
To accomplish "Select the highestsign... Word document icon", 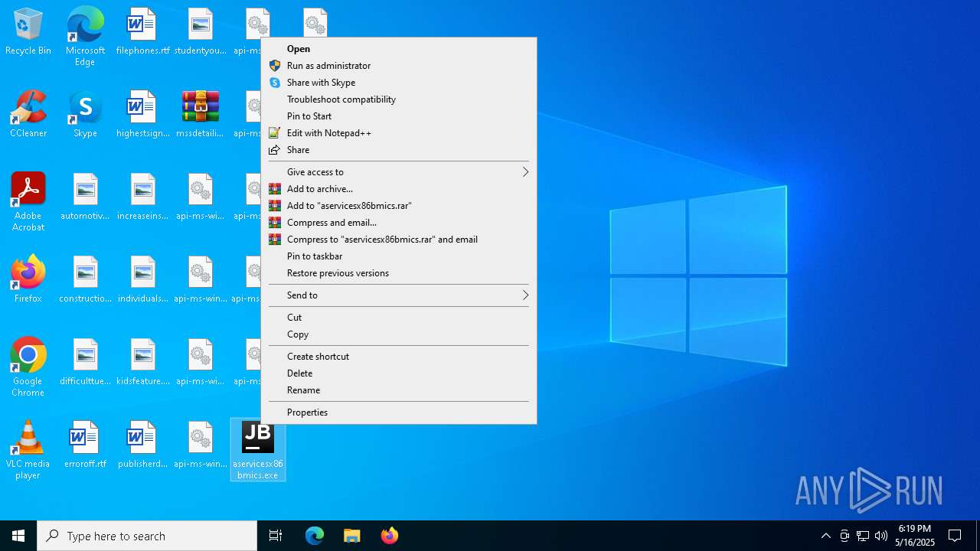I will coord(143,115).
